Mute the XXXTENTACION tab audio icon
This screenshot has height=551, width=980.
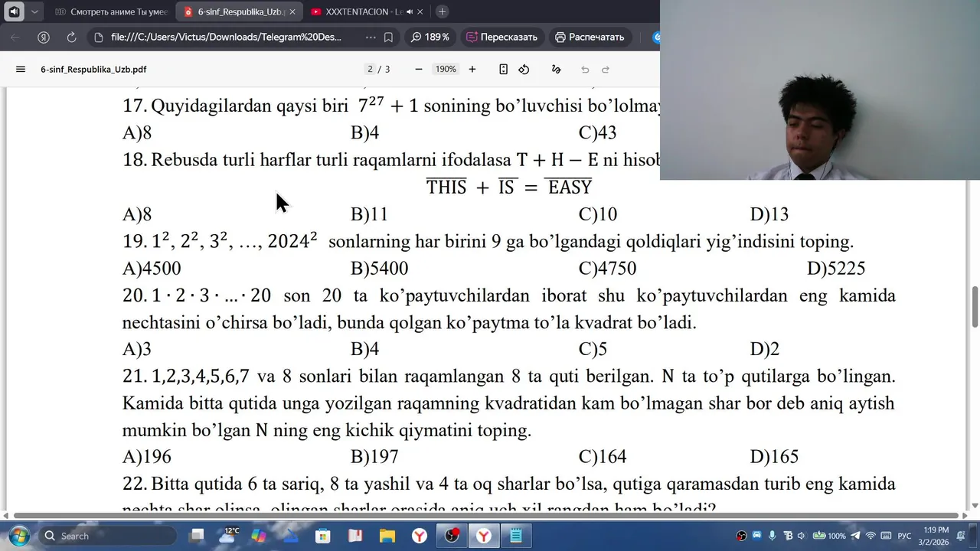[410, 11]
